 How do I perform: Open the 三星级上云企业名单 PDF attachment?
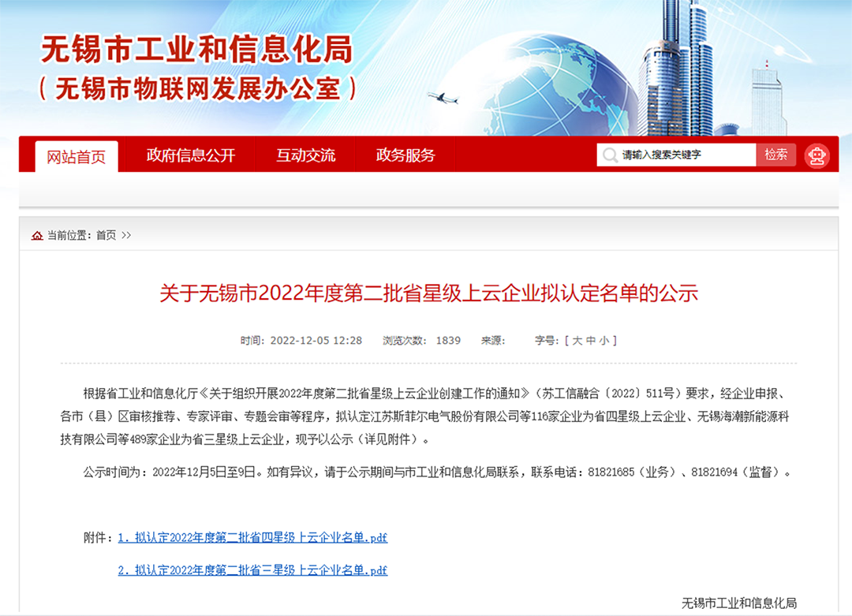[252, 570]
